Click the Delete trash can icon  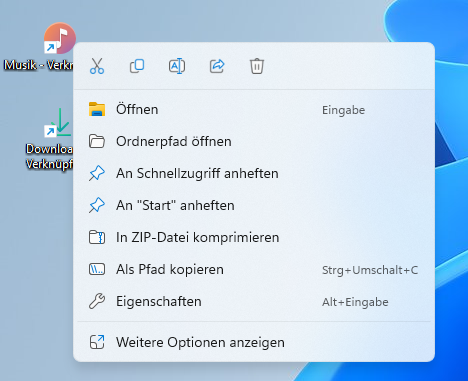click(257, 66)
